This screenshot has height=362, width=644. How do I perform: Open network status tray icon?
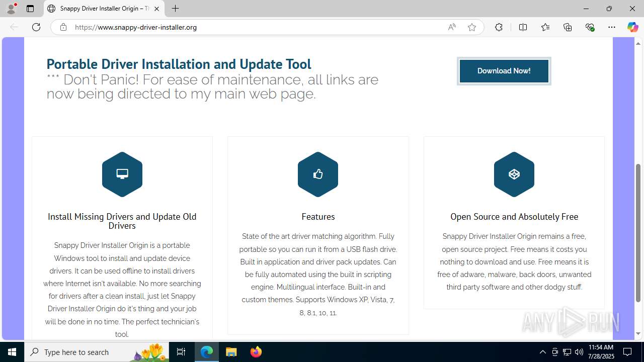[x=567, y=352]
